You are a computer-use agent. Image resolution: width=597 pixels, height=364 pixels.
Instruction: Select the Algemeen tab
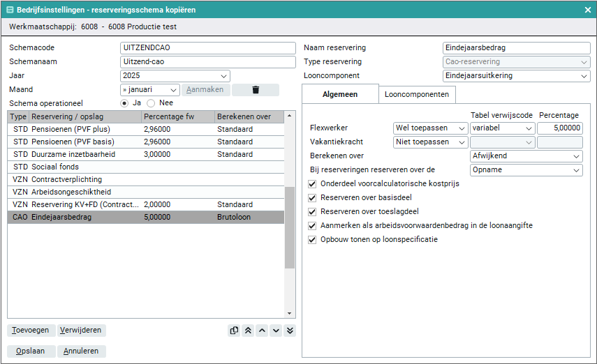point(340,94)
